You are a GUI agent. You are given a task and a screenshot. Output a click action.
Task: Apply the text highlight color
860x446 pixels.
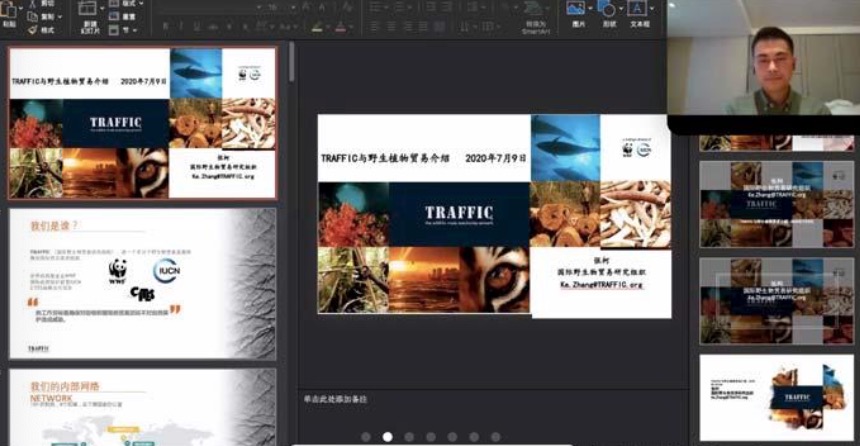coord(317,27)
